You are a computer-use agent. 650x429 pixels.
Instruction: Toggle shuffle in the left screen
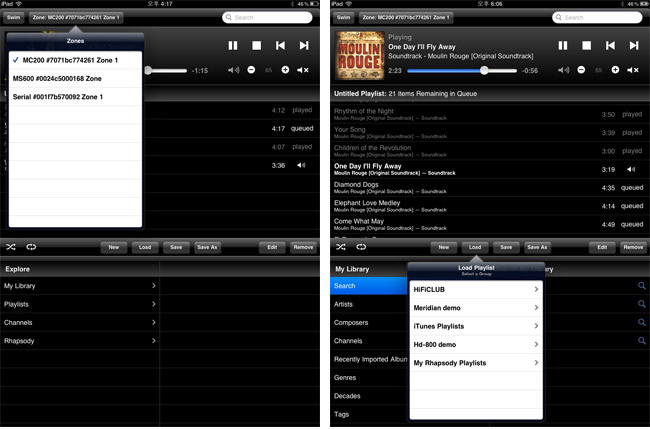tap(11, 247)
